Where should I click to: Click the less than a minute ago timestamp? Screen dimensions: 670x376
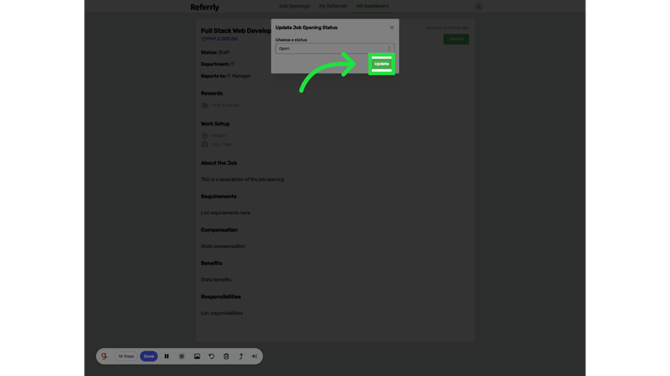pyautogui.click(x=447, y=28)
